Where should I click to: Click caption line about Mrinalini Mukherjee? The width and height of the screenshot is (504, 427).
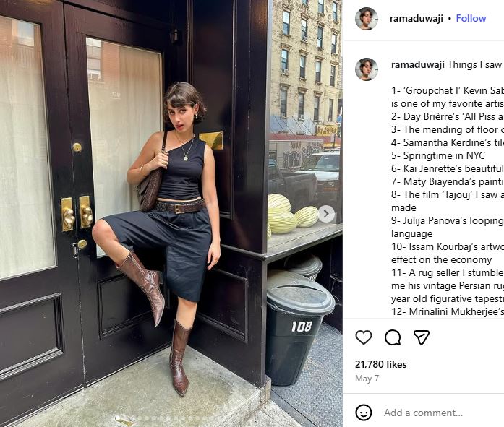point(448,311)
